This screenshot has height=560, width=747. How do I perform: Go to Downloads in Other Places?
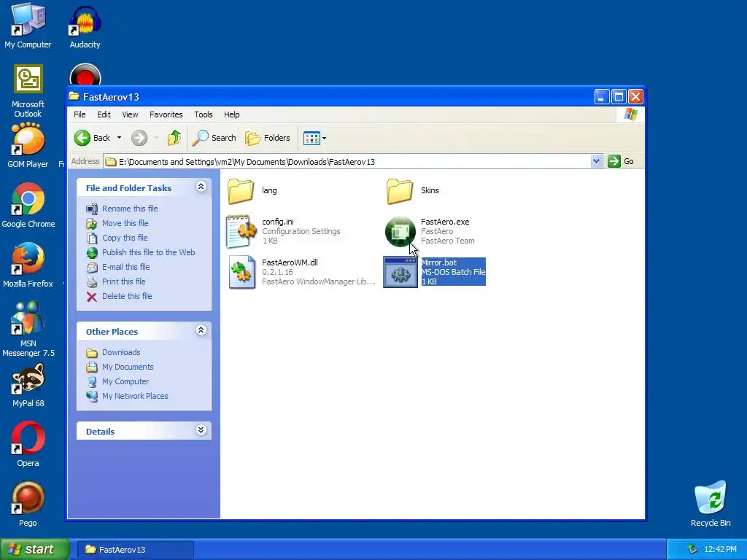click(121, 352)
